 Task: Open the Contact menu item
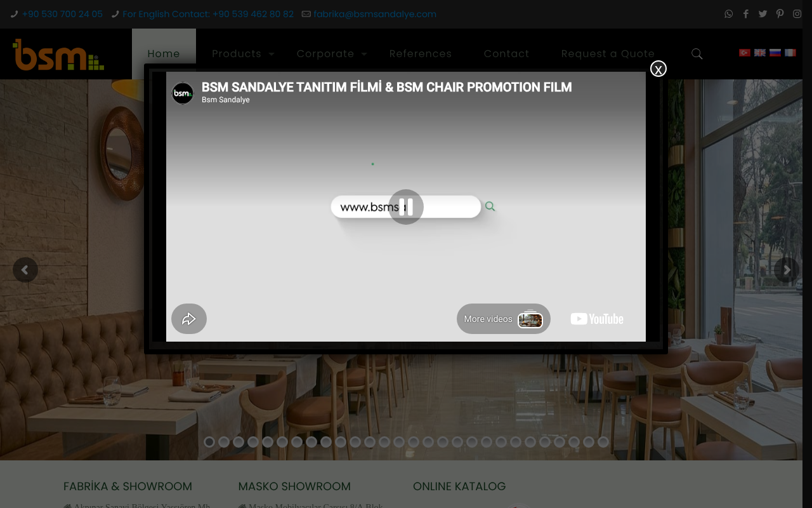(506, 54)
